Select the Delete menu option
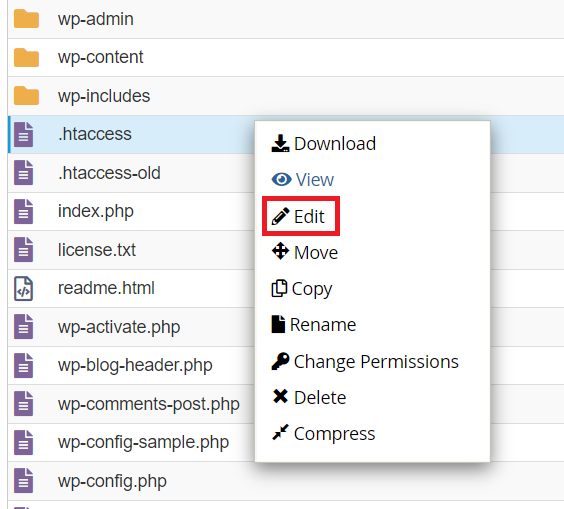 click(309, 397)
